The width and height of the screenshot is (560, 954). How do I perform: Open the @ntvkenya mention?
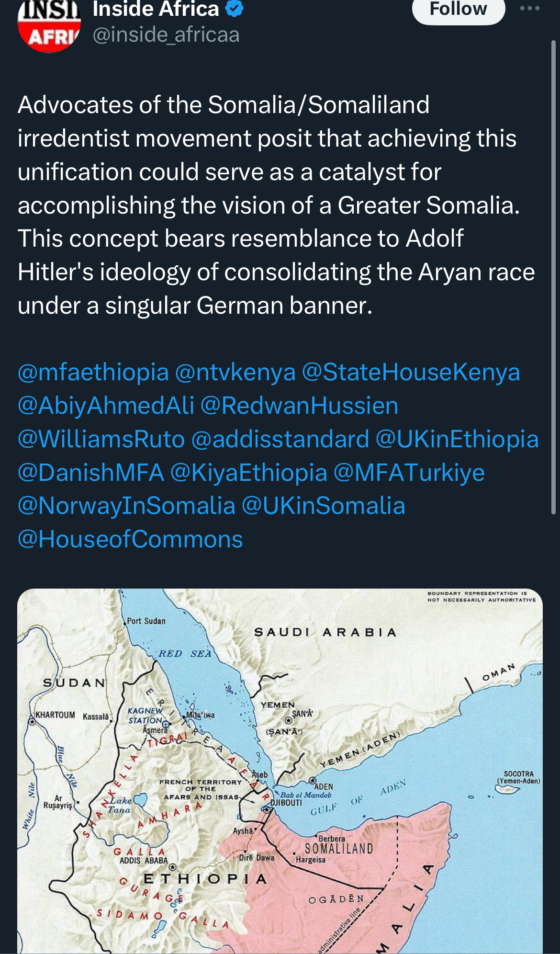235,372
